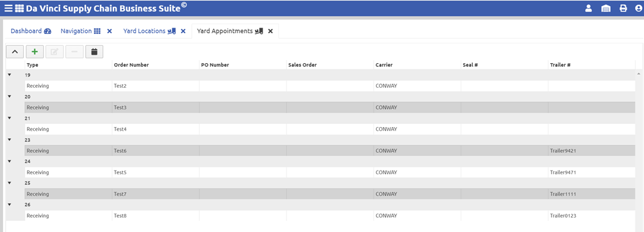This screenshot has width=644, height=232.
Task: Sort by Carrier column header
Action: (x=383, y=64)
